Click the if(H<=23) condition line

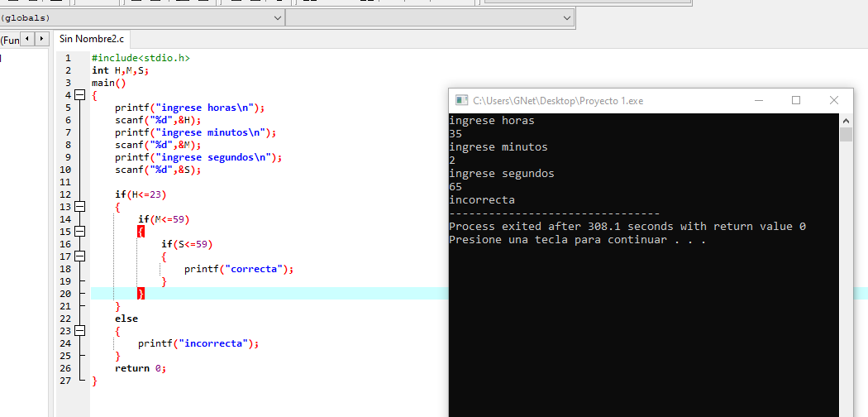(141, 194)
